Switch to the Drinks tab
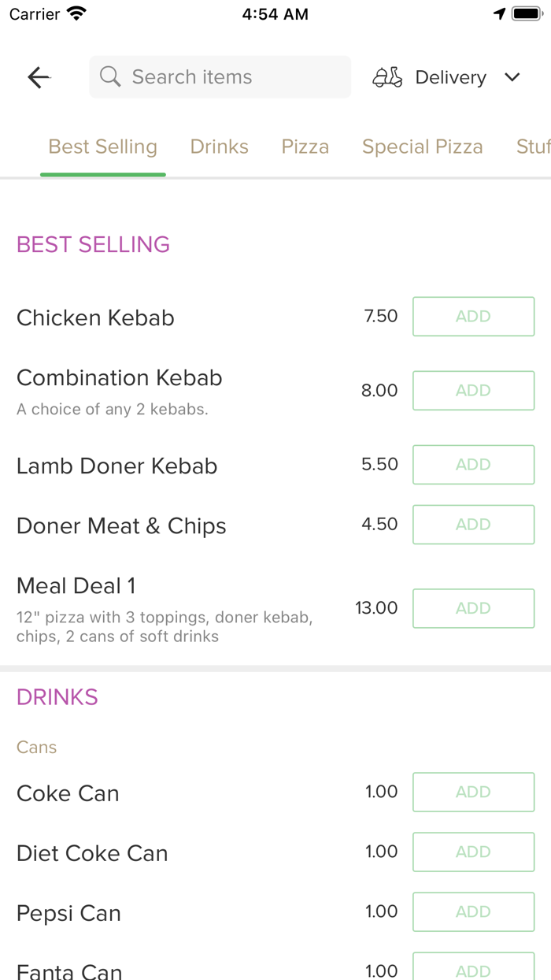This screenshot has width=551, height=980. pyautogui.click(x=219, y=147)
